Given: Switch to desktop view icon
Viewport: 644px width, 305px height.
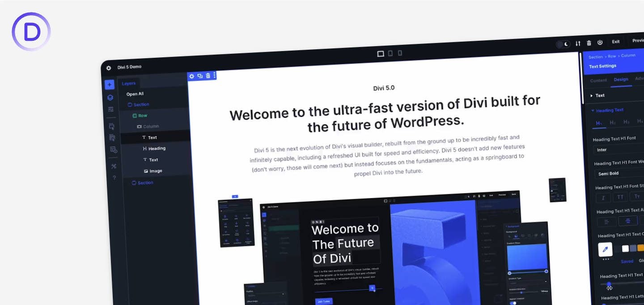Looking at the screenshot, I should tap(381, 54).
